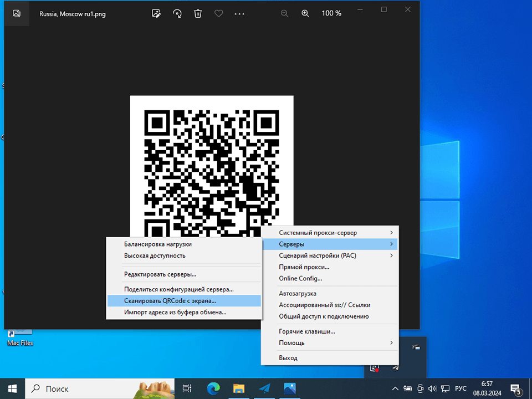Select "Импорт адреса из буфера обмена..."

click(x=183, y=312)
